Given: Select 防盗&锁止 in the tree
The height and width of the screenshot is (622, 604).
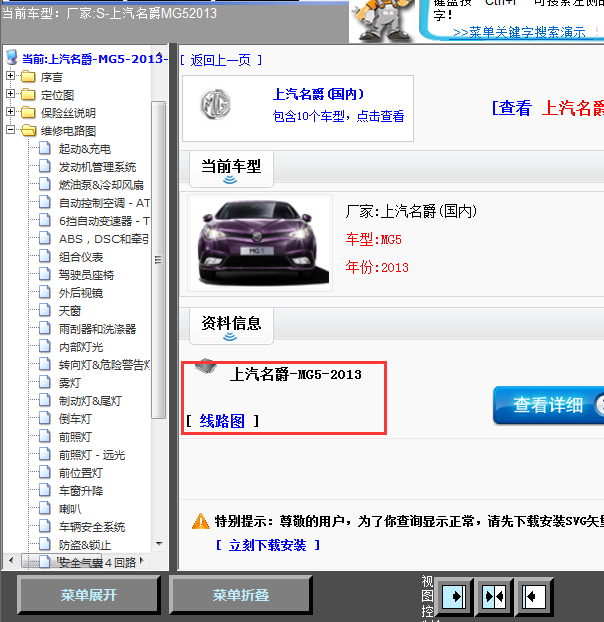Looking at the screenshot, I should [x=84, y=545].
